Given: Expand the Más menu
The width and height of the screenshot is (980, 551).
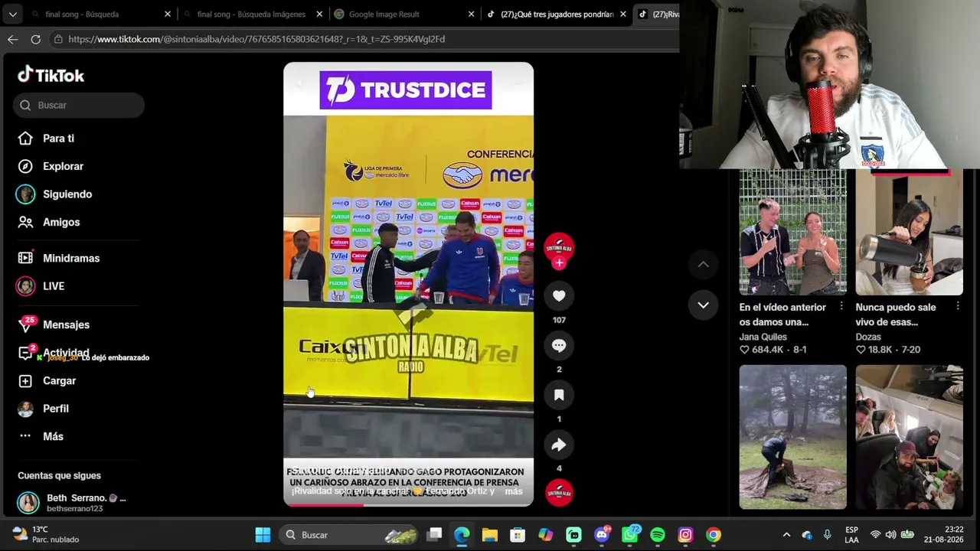Looking at the screenshot, I should [x=41, y=436].
